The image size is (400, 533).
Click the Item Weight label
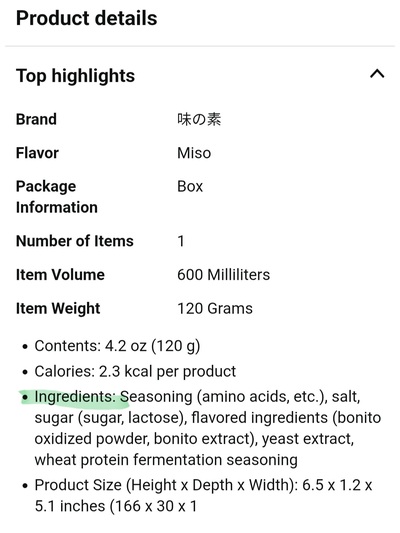pyautogui.click(x=58, y=309)
